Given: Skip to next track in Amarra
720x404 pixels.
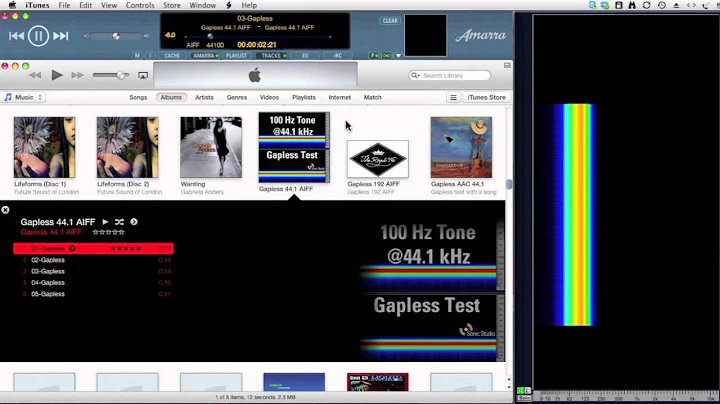Looking at the screenshot, I should click(61, 36).
